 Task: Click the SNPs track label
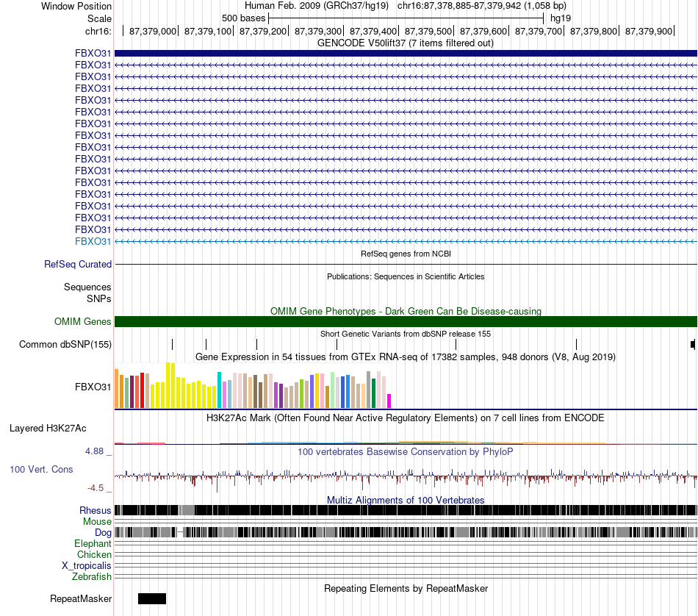99,299
